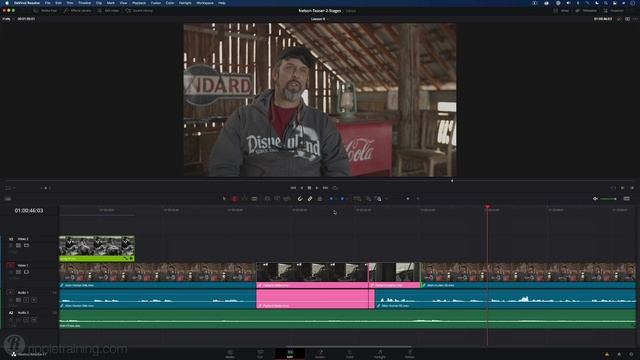Switch to the Cut page tab
The image size is (640, 360).
260,353
